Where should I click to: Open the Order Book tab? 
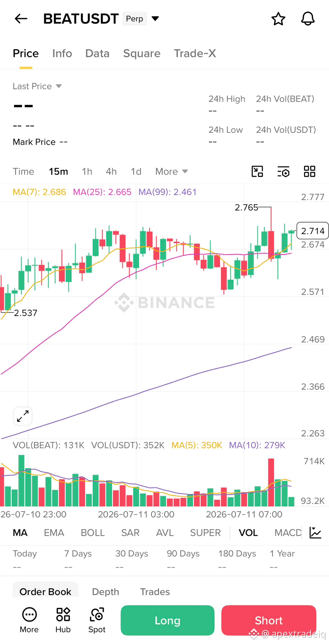[45, 591]
